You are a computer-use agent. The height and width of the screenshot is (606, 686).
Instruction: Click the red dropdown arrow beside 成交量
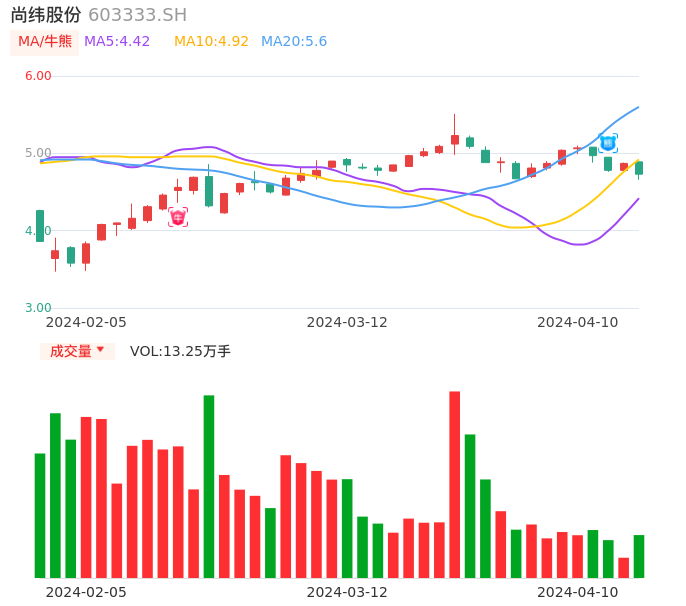pos(100,350)
